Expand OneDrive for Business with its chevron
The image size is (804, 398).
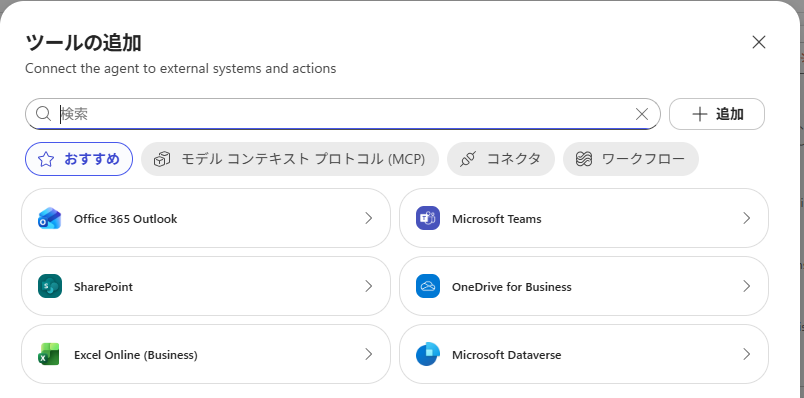(747, 286)
